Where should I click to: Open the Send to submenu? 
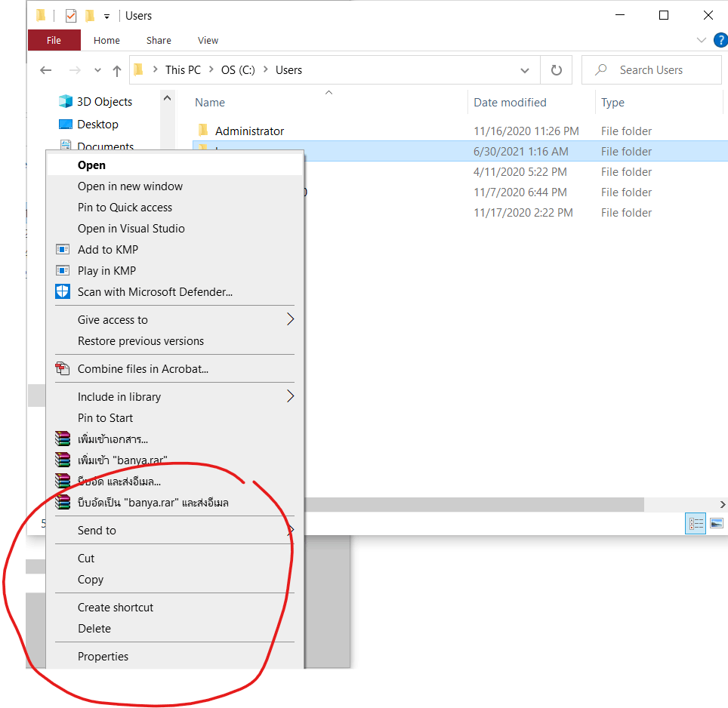coord(175,531)
